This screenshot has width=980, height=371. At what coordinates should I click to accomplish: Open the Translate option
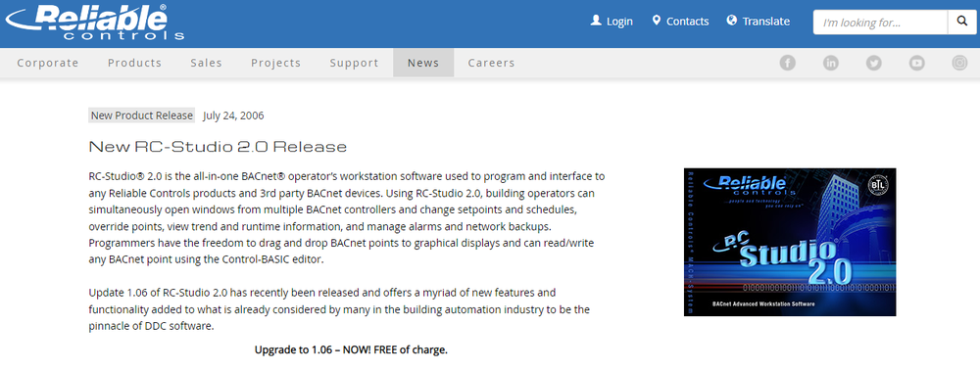pyautogui.click(x=759, y=22)
